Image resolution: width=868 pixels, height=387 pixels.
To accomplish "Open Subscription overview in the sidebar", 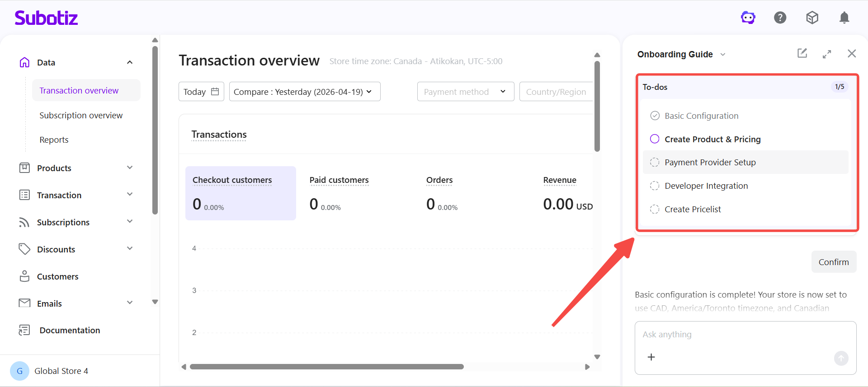I will pyautogui.click(x=81, y=116).
